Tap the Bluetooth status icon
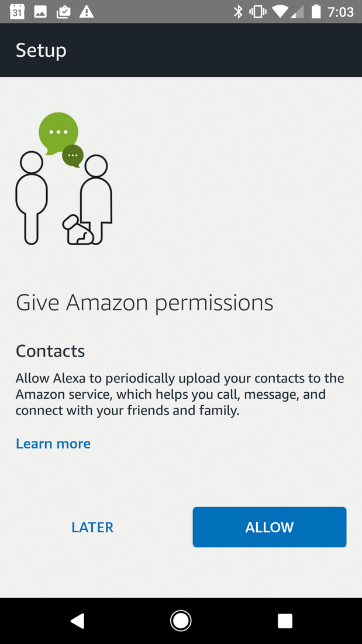Viewport: 362px width, 644px height. (x=238, y=12)
